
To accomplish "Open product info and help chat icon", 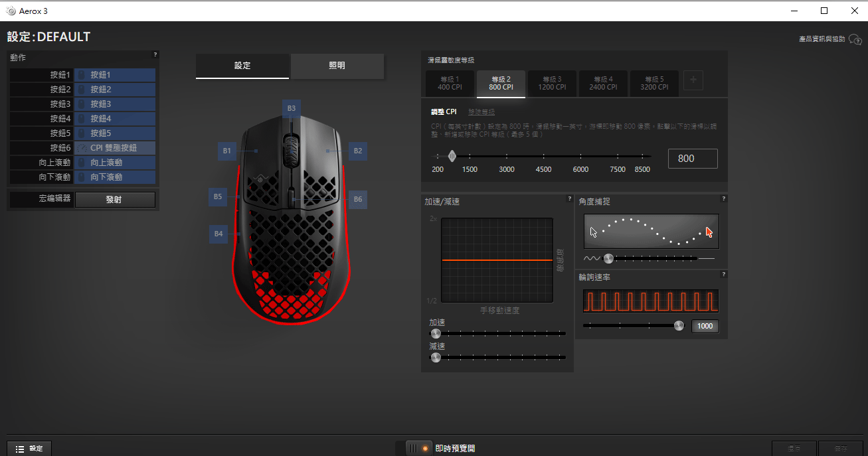I will coord(855,40).
